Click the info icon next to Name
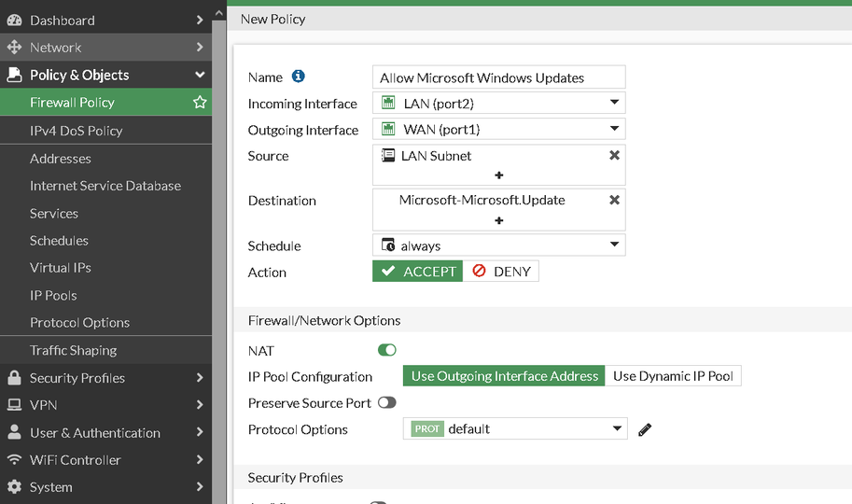The width and height of the screenshot is (852, 504). (x=299, y=77)
